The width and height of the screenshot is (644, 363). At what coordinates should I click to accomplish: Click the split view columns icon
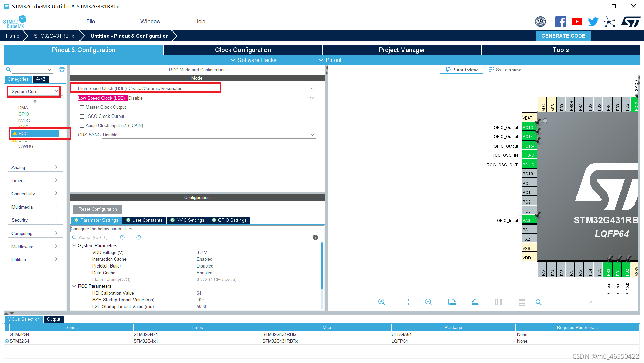coord(499,302)
